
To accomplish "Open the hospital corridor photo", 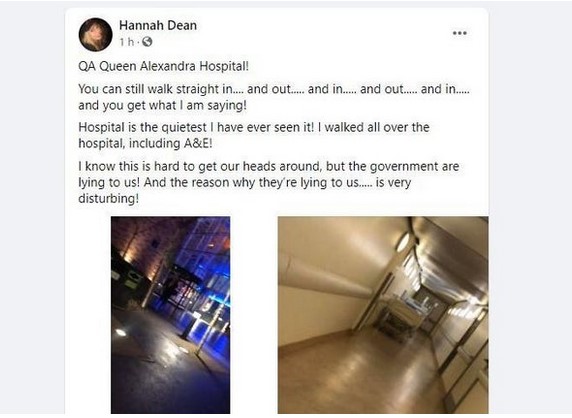I will pyautogui.click(x=383, y=315).
